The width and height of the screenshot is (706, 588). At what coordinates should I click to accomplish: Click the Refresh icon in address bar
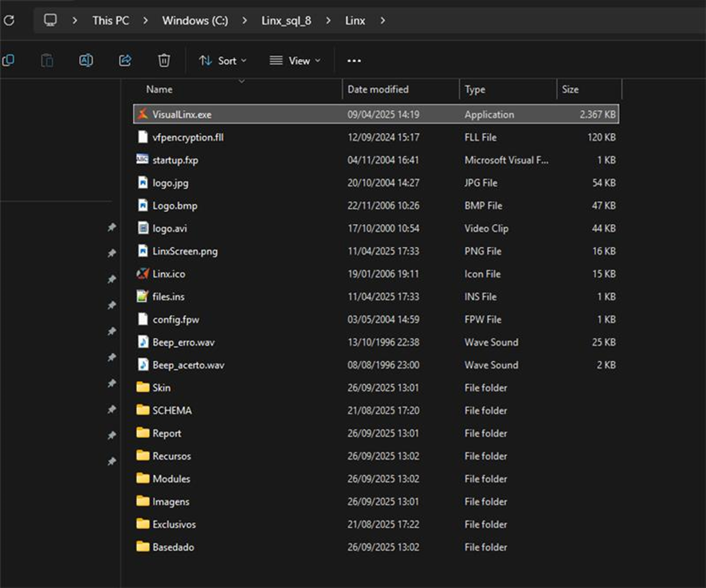(9, 20)
